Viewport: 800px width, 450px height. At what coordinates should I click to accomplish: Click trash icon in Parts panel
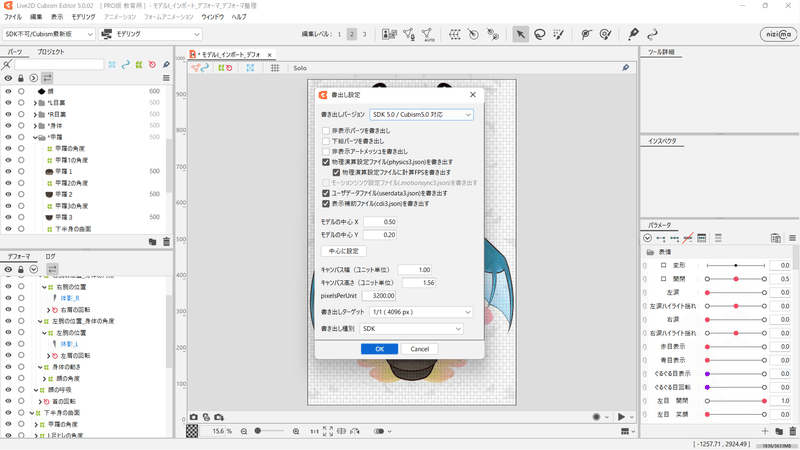click(x=166, y=242)
